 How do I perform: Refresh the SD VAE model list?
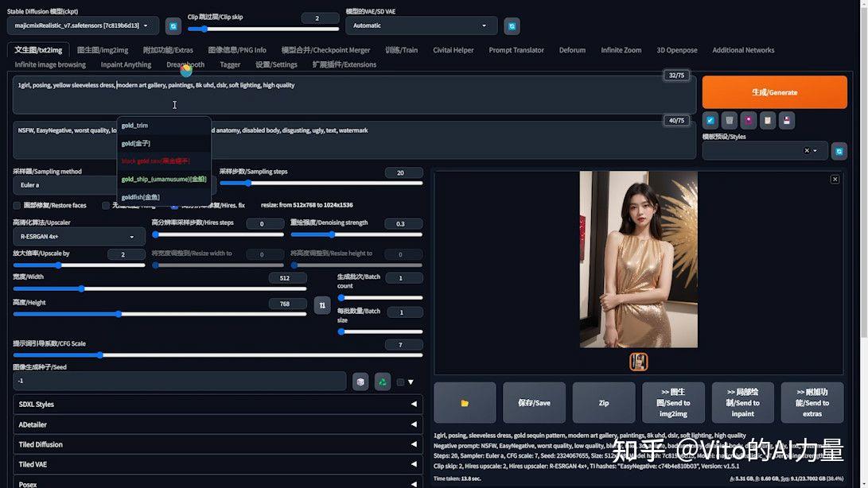click(x=512, y=26)
